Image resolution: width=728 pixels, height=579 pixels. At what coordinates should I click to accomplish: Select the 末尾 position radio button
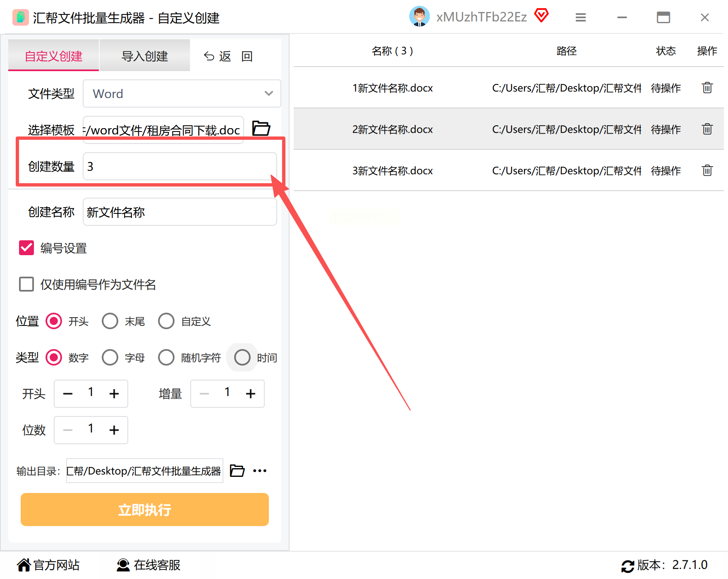pyautogui.click(x=110, y=321)
